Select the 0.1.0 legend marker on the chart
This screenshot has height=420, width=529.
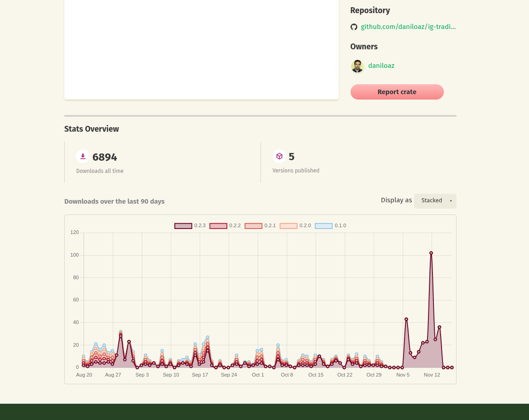tap(323, 225)
